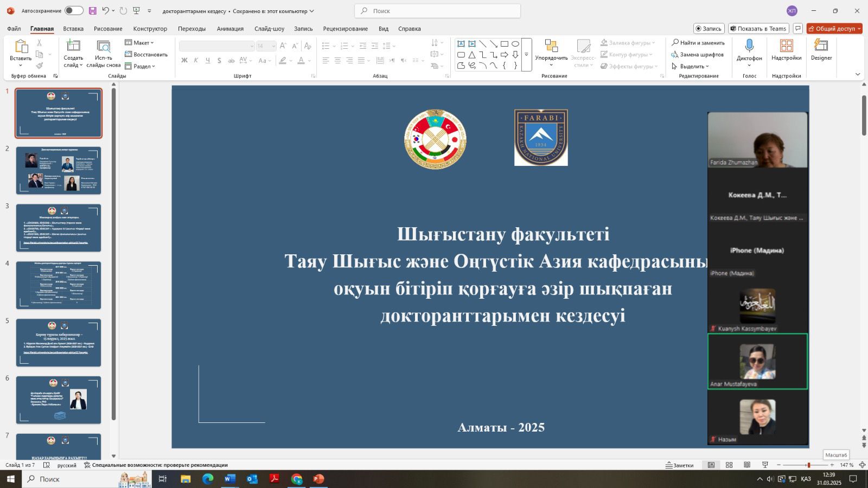Image resolution: width=868 pixels, height=488 pixels.
Task: Toggle the Автосохранение switch
Action: 74,11
